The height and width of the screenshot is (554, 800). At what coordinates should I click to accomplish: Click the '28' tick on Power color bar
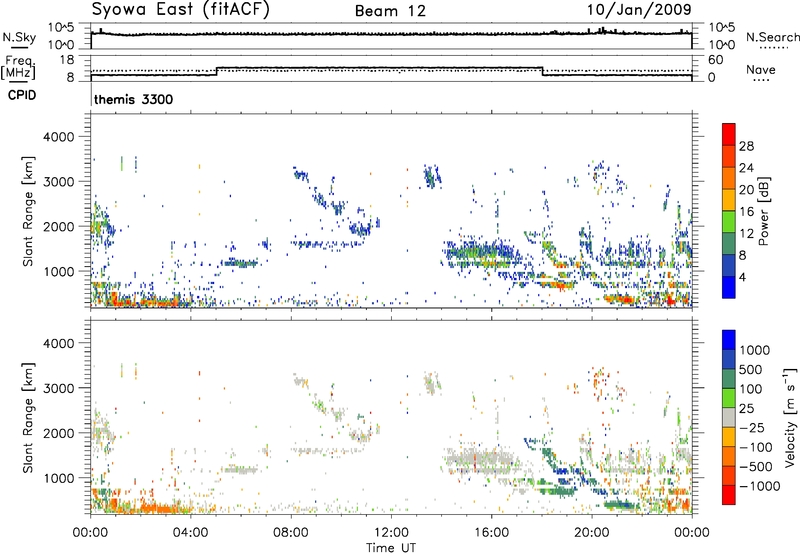[746, 146]
